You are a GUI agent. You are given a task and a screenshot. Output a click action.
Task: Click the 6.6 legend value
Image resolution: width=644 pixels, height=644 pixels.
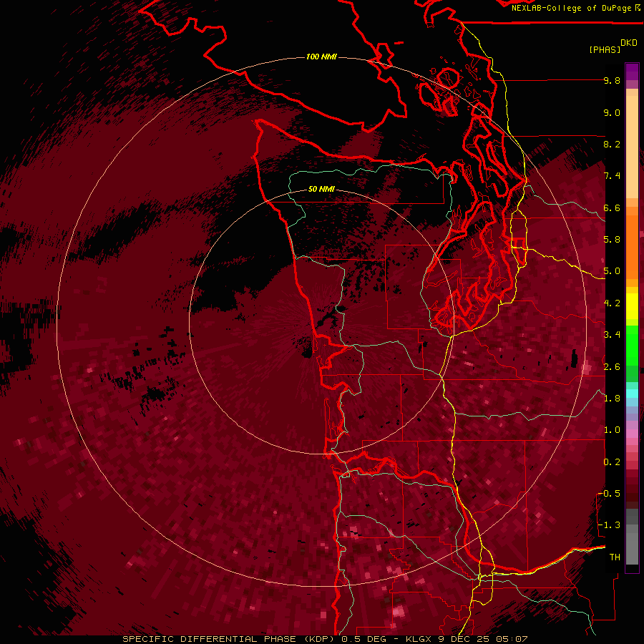point(612,208)
